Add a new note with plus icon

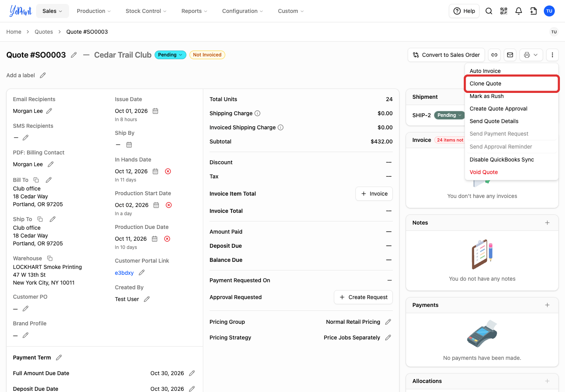547,223
